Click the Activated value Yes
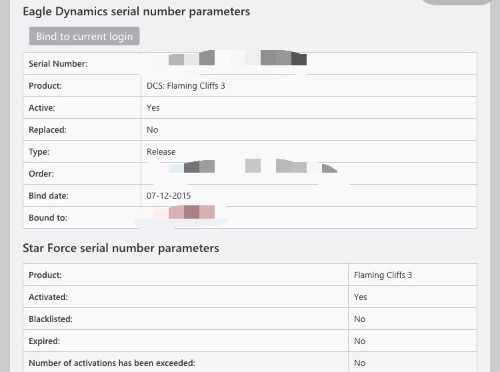 pos(360,297)
